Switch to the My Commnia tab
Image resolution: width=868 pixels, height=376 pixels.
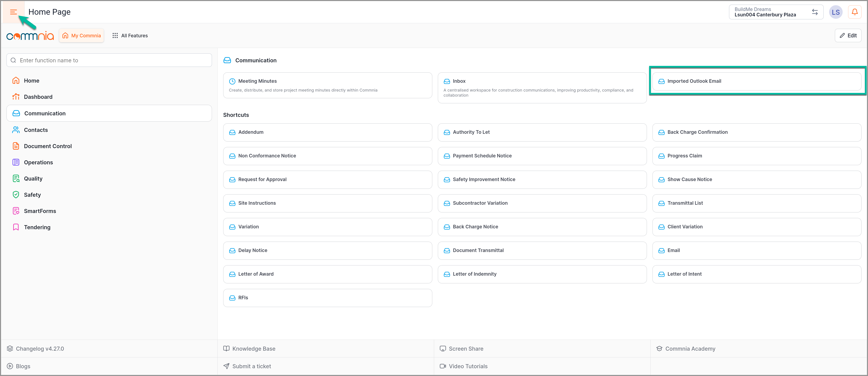pyautogui.click(x=82, y=36)
